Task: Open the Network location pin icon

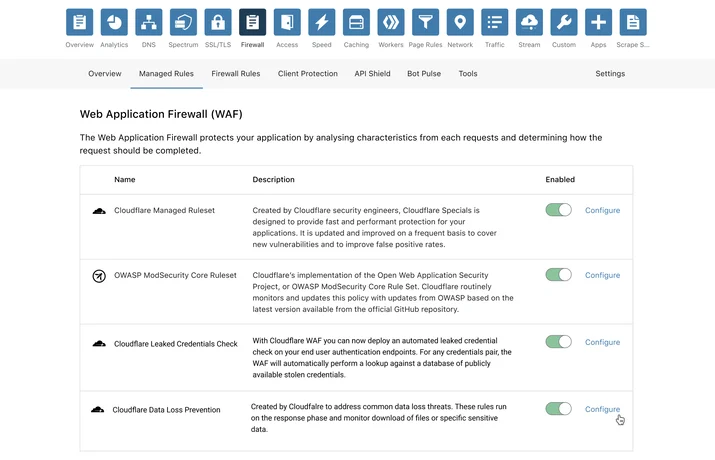Action: coord(460,22)
